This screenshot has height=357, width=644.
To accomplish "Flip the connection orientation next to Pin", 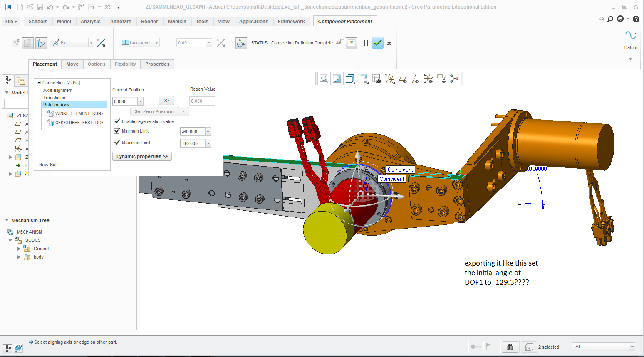I will 101,43.
